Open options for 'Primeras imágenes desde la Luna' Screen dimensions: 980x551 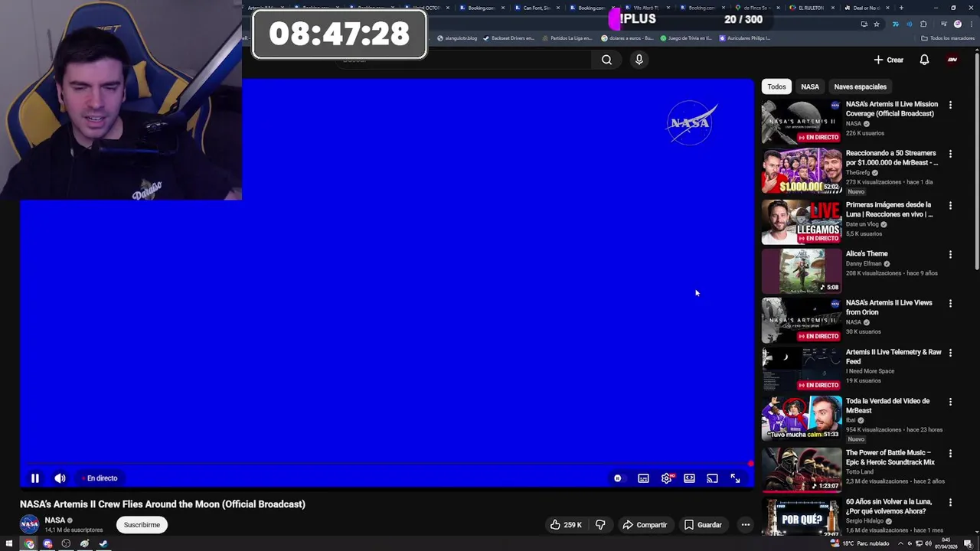(950, 206)
